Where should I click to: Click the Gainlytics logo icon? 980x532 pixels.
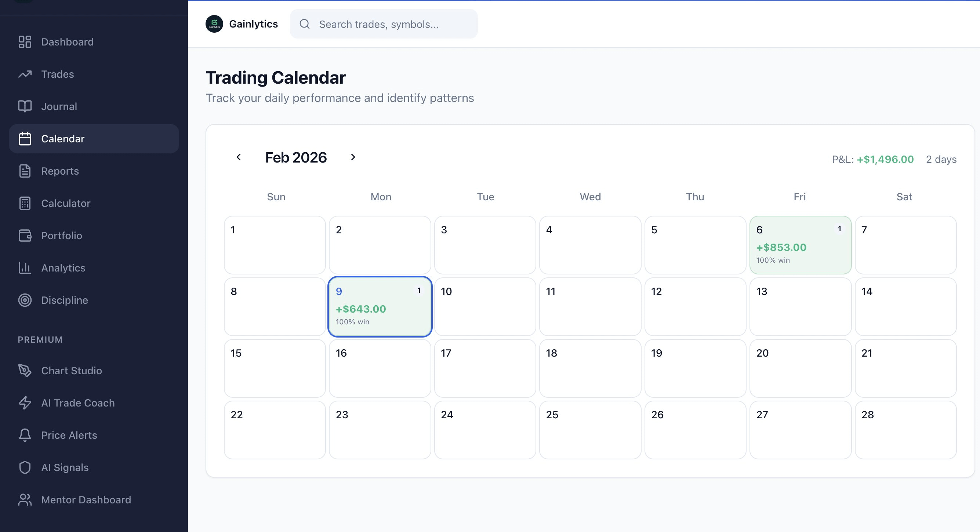click(214, 24)
